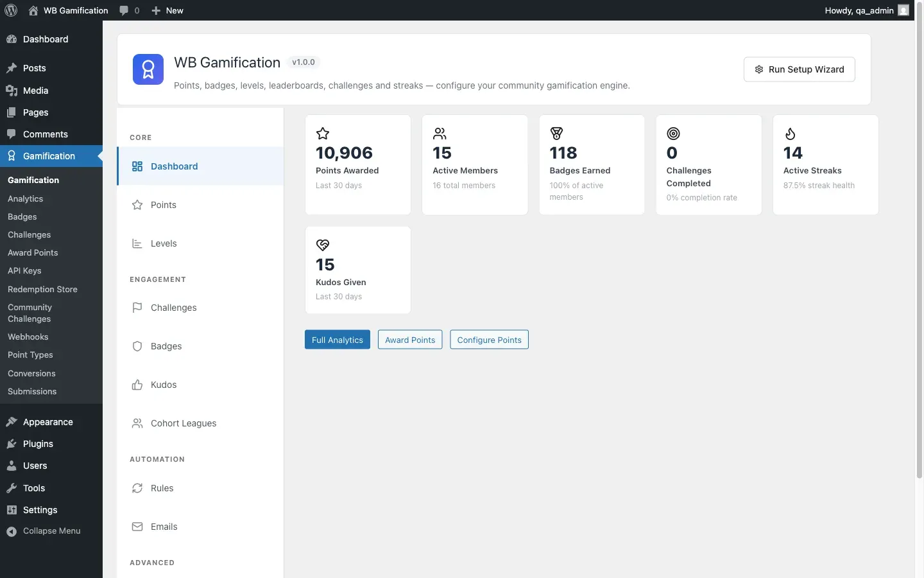Click the '0% completion rate' text

701,198
